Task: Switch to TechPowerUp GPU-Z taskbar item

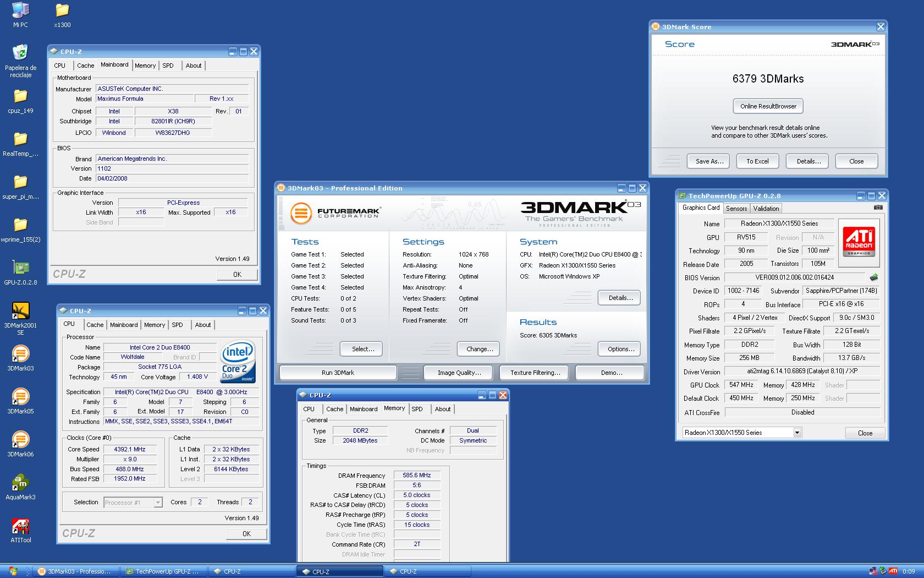Action: [x=163, y=571]
